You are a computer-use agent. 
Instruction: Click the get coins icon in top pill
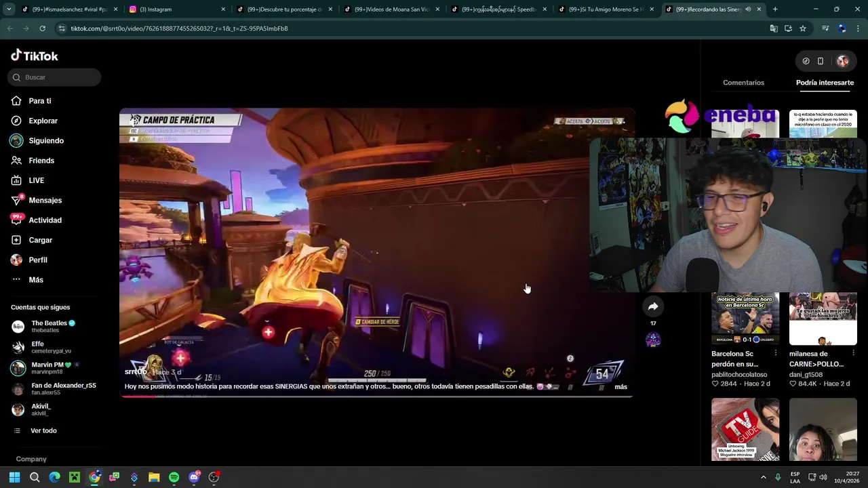[806, 61]
